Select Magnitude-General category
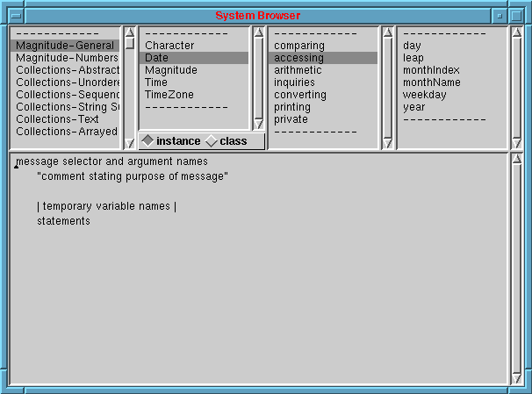This screenshot has height=394, width=532. point(65,46)
